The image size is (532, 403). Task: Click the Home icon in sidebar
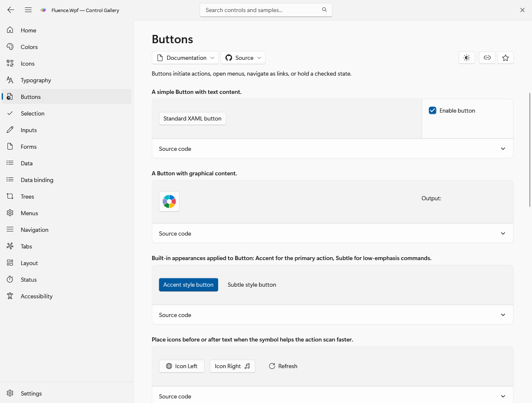click(x=10, y=30)
